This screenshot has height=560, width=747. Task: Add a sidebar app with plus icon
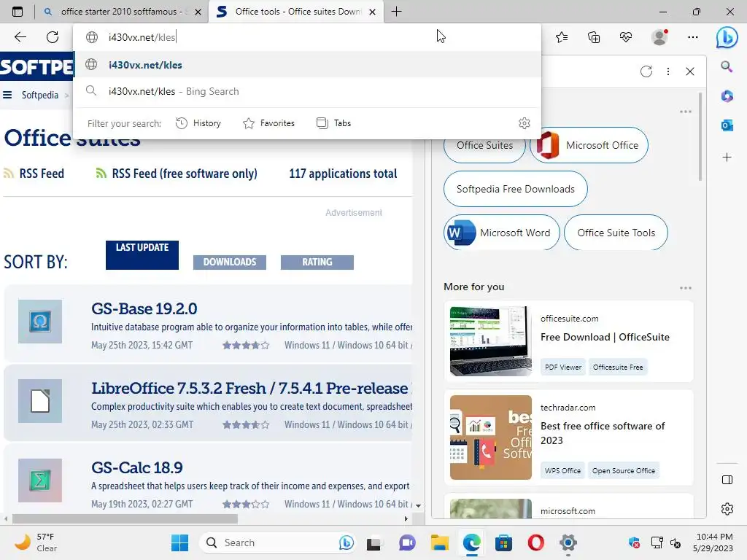point(727,157)
